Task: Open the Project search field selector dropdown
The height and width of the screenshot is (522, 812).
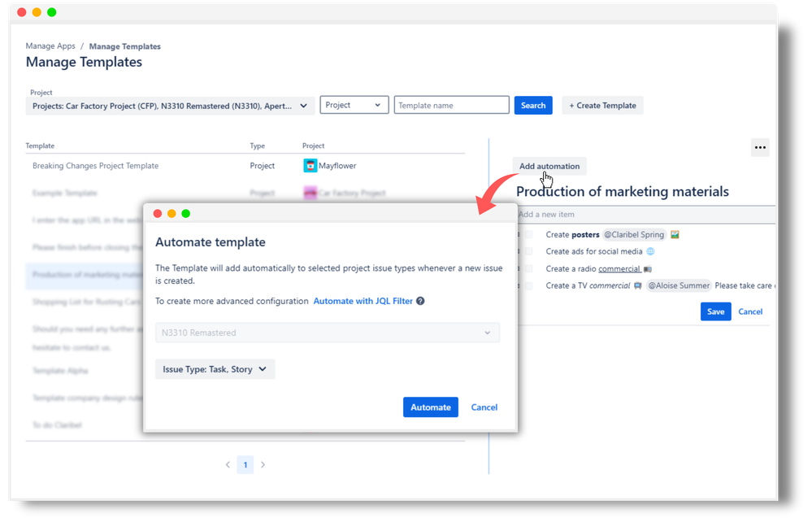Action: point(354,104)
